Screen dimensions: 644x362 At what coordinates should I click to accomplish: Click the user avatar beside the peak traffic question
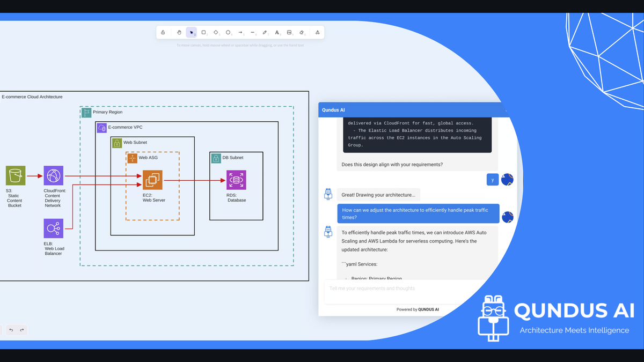point(507,217)
